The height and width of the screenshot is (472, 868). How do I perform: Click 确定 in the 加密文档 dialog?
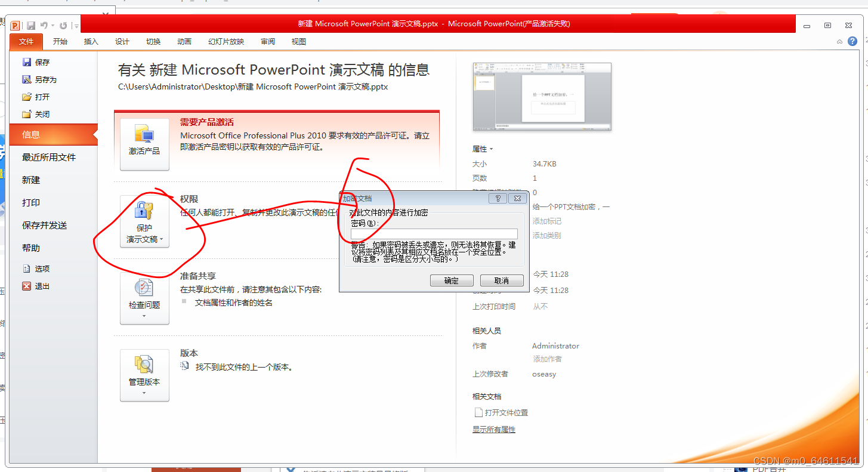pos(452,280)
